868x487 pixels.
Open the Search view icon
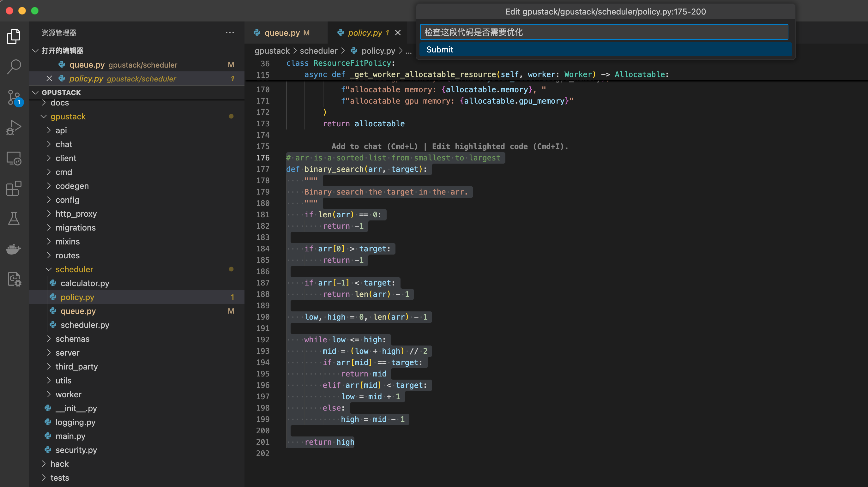point(14,66)
